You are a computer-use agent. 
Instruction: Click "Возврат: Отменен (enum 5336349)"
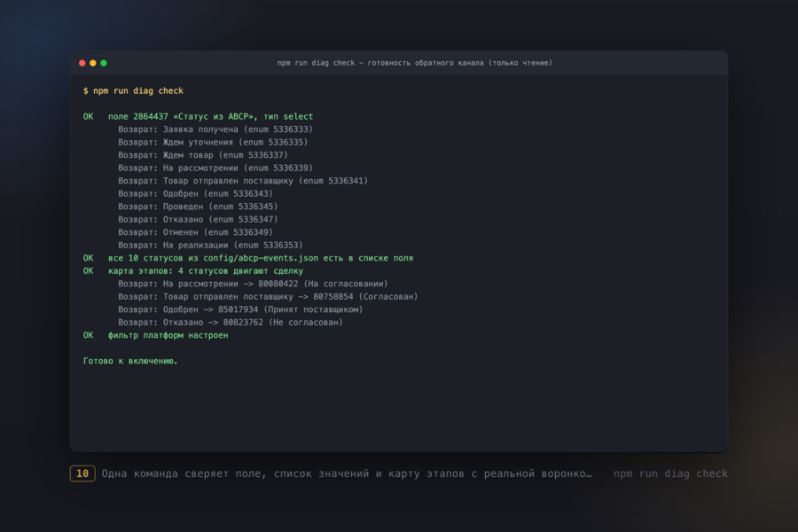point(195,232)
